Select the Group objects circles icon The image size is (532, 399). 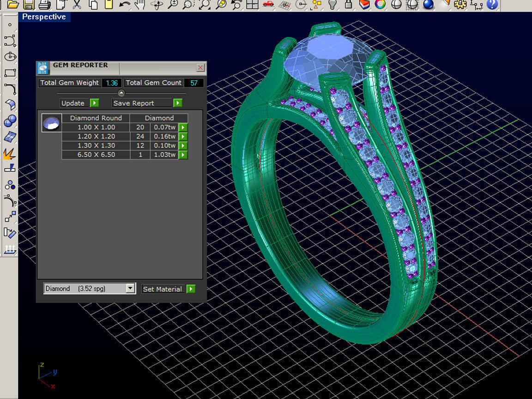[10, 185]
